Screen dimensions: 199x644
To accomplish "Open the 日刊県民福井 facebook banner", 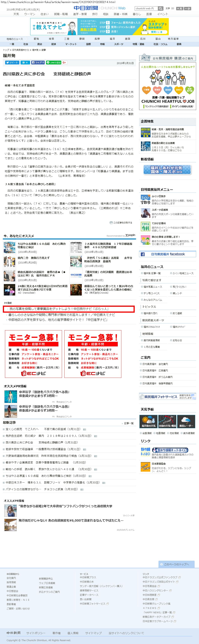I will (x=168, y=254).
